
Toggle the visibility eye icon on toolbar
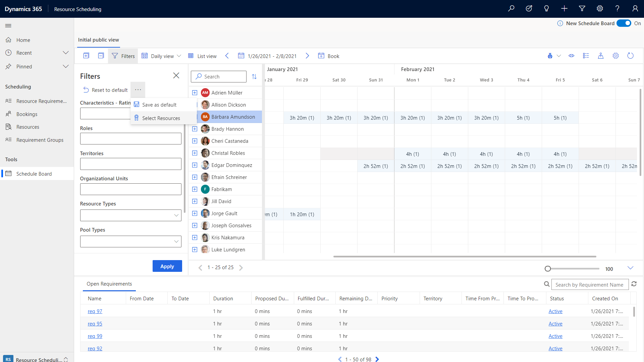(572, 56)
